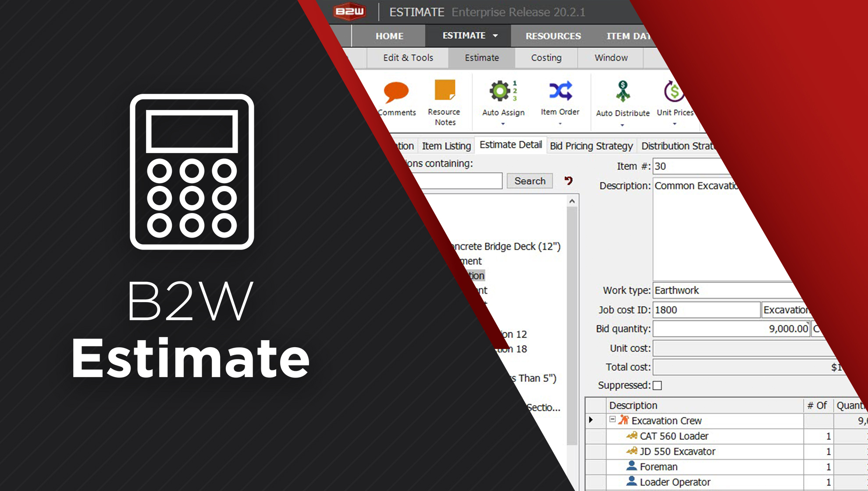Image resolution: width=868 pixels, height=491 pixels.
Task: Click the Unit cost field
Action: [x=743, y=348]
